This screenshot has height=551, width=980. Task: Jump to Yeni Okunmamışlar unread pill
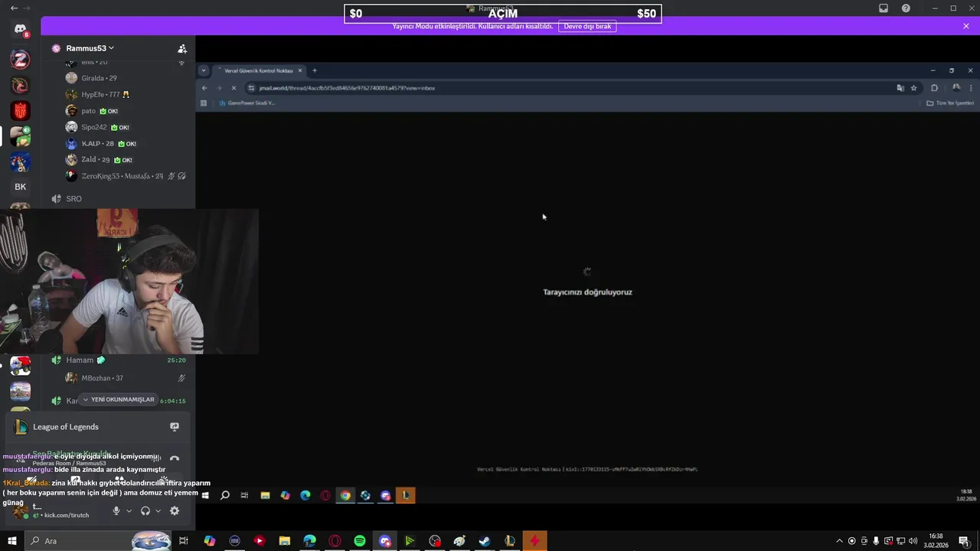click(119, 399)
